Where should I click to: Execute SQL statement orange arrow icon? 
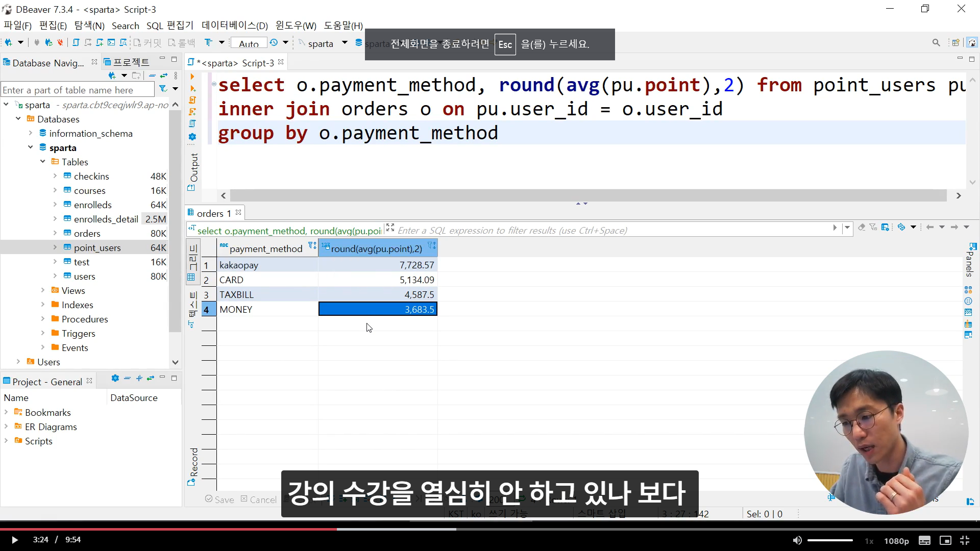192,77
